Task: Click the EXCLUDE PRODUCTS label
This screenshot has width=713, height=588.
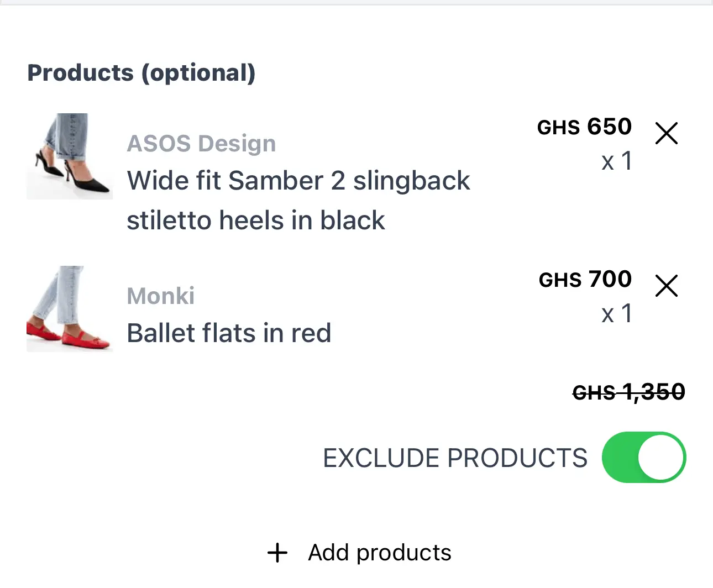Action: (454, 457)
